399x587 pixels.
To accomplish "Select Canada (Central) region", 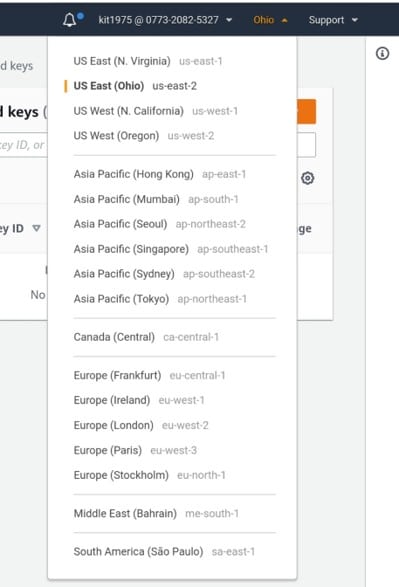I will click(146, 337).
